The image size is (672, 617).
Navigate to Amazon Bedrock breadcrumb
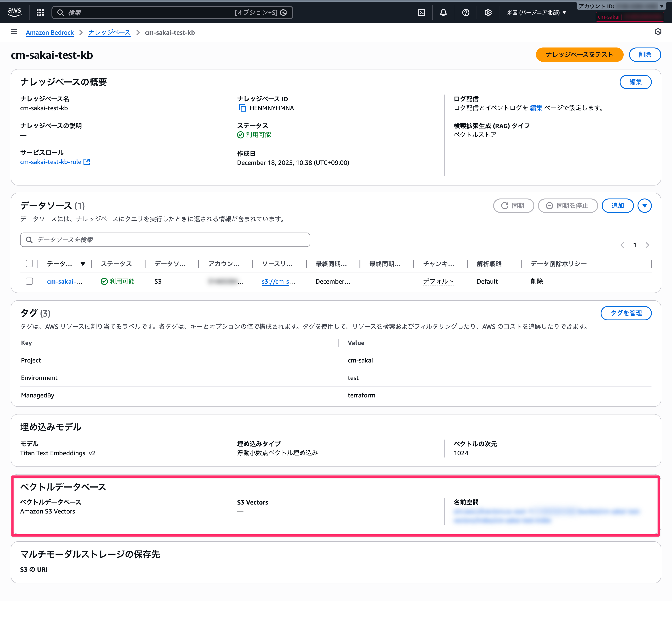(x=50, y=32)
